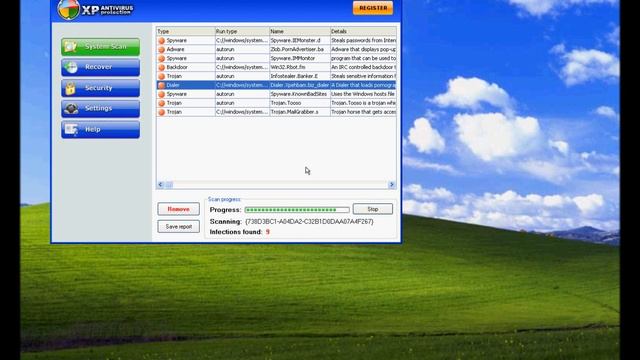
Task: Click the threat icon for Spyware.KnownBadSites
Action: point(161,94)
